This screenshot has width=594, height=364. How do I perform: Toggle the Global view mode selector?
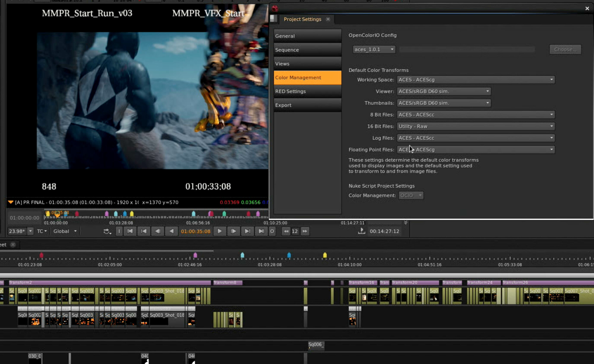(65, 231)
